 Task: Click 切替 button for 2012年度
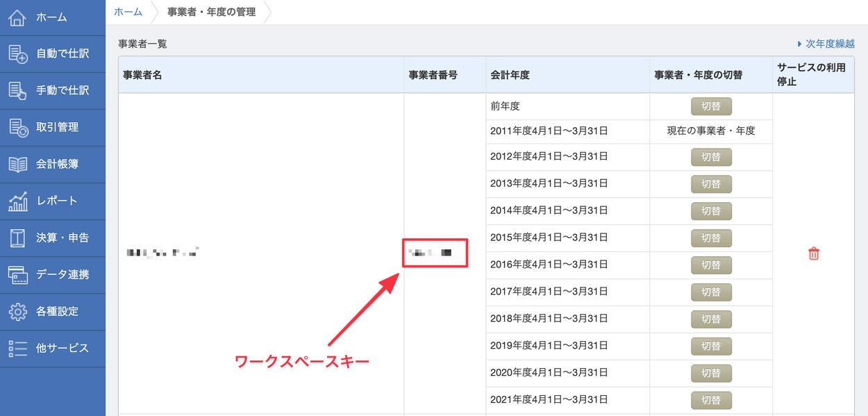pos(711,157)
